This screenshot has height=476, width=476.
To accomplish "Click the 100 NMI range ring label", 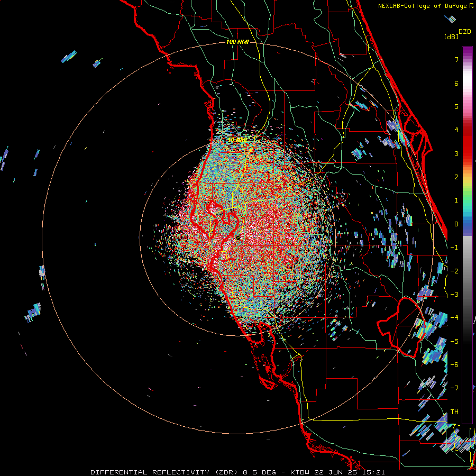I will (x=237, y=42).
